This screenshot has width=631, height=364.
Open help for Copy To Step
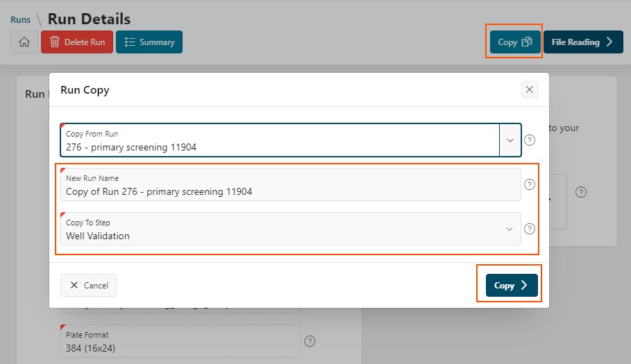pos(530,229)
